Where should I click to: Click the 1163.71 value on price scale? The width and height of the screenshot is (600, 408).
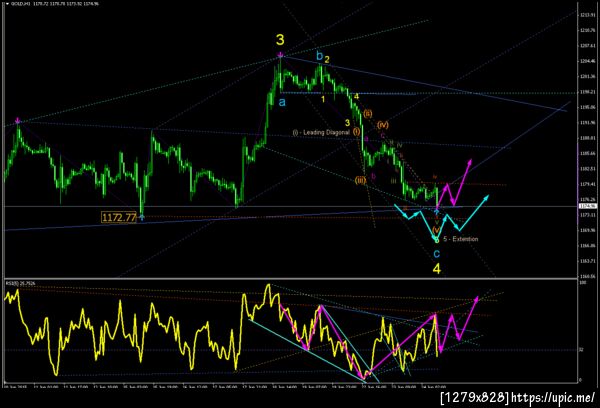click(x=589, y=261)
